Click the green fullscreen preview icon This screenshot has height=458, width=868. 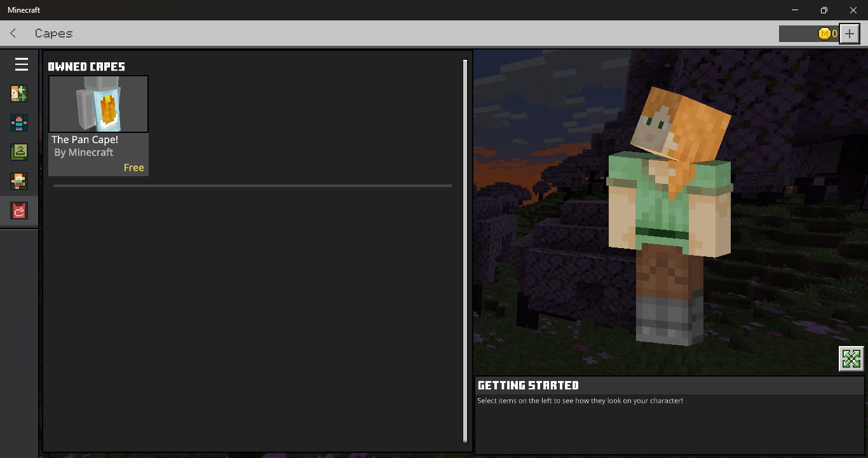pyautogui.click(x=851, y=359)
